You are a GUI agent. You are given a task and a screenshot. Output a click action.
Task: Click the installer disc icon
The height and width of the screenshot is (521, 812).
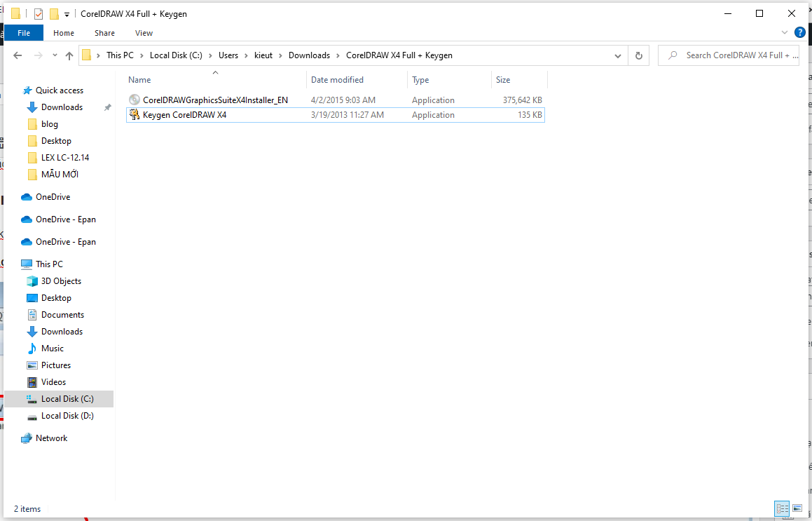134,100
